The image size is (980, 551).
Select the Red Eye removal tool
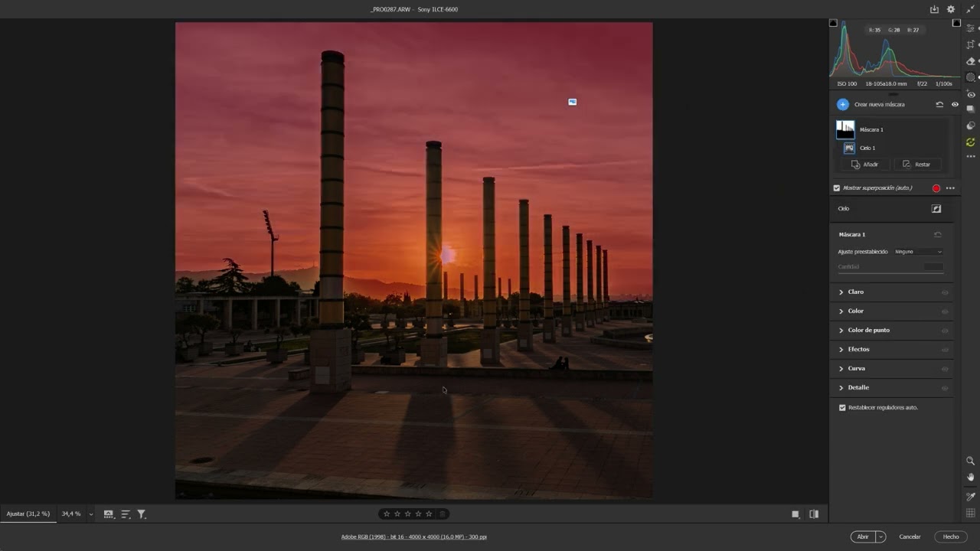(x=971, y=94)
